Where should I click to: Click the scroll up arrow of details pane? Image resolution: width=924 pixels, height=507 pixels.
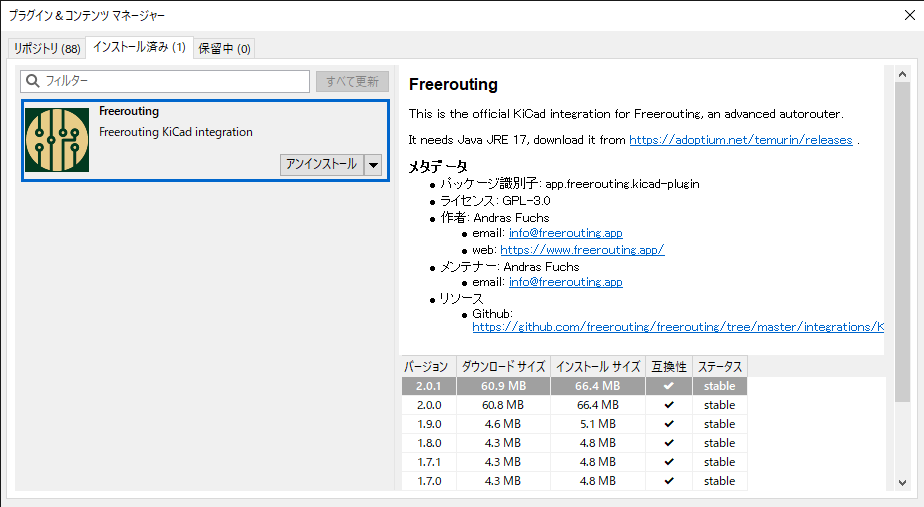coord(902,74)
